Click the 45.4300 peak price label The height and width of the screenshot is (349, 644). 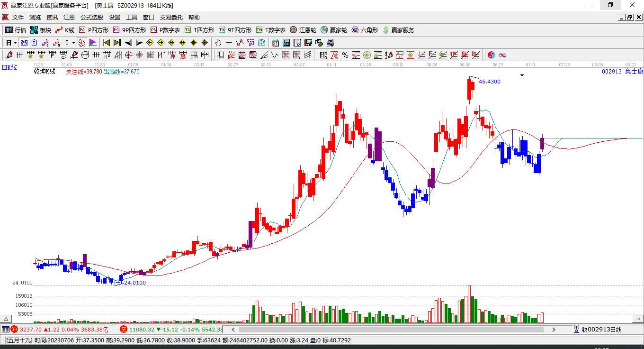click(x=490, y=82)
